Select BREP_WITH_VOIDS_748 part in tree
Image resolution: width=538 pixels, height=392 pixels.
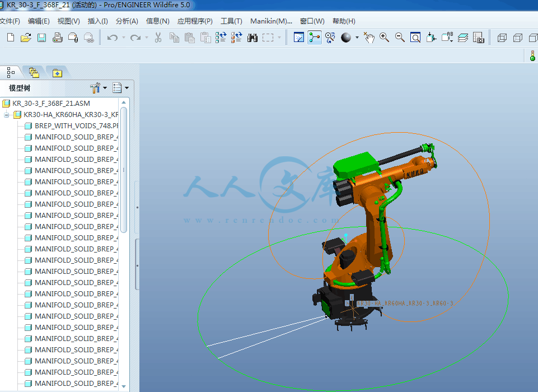(x=76, y=126)
